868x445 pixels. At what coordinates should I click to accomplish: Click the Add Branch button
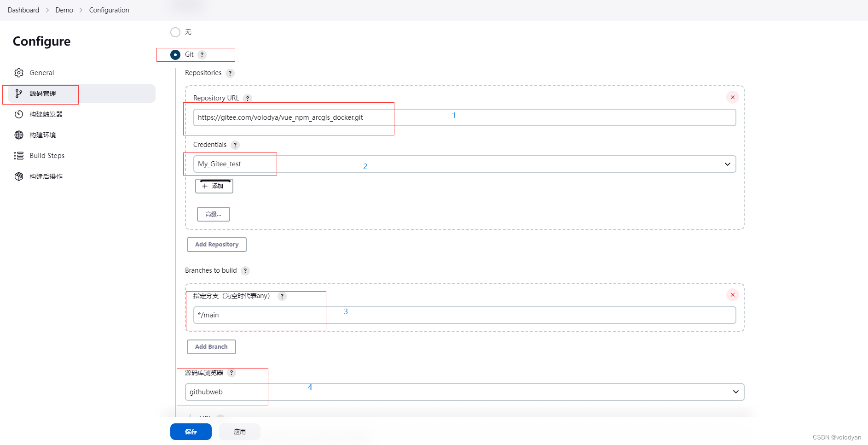(211, 346)
